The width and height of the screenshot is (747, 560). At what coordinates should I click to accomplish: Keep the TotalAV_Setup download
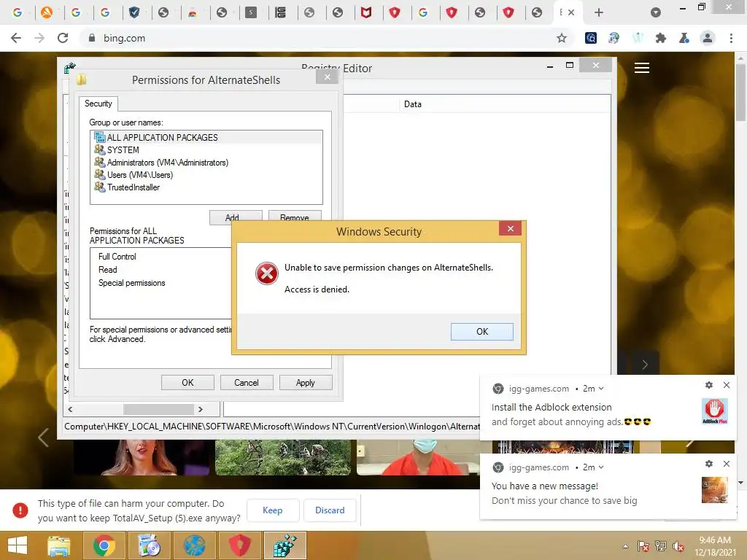pos(273,510)
